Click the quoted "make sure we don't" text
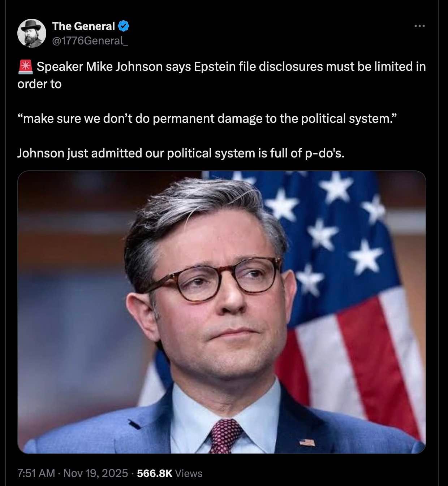 coord(83,119)
